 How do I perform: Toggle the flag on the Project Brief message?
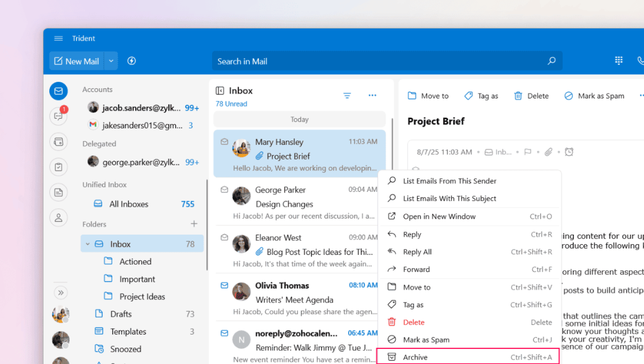click(x=528, y=152)
